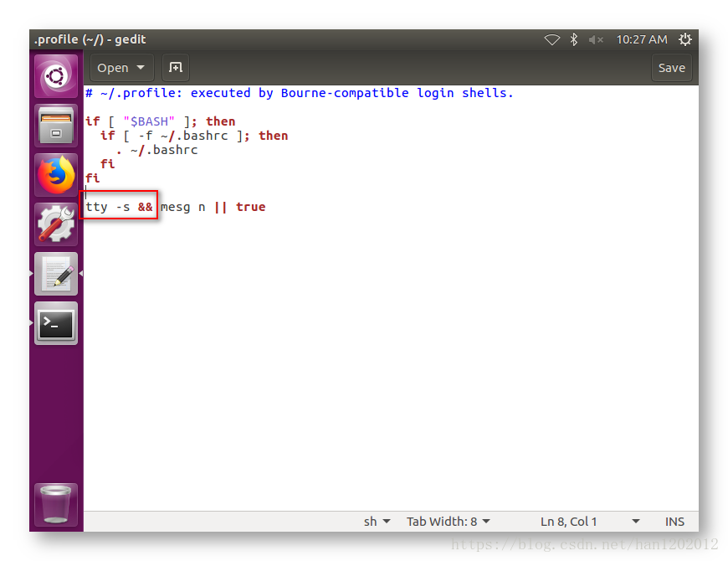Image resolution: width=728 pixels, height=561 pixels.
Task: Save the .profile file
Action: tap(671, 68)
